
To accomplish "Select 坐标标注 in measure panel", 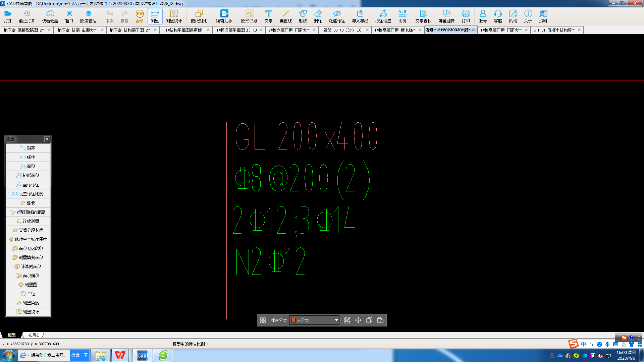I will 28,185.
